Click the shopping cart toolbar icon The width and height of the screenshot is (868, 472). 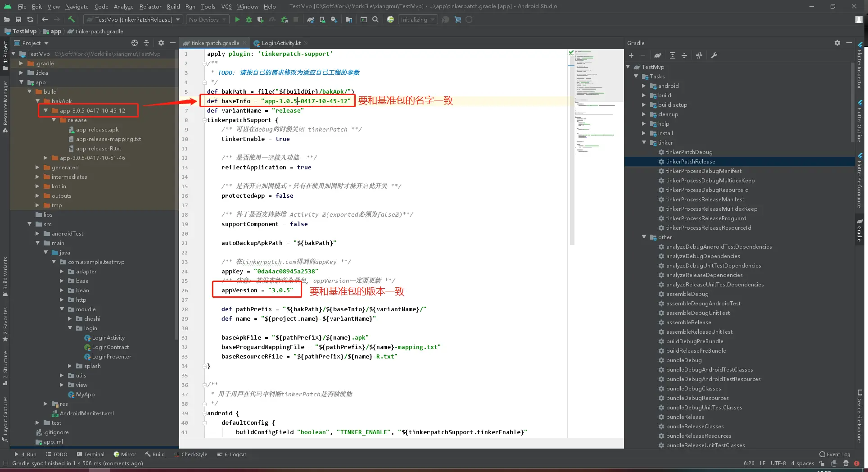point(457,19)
